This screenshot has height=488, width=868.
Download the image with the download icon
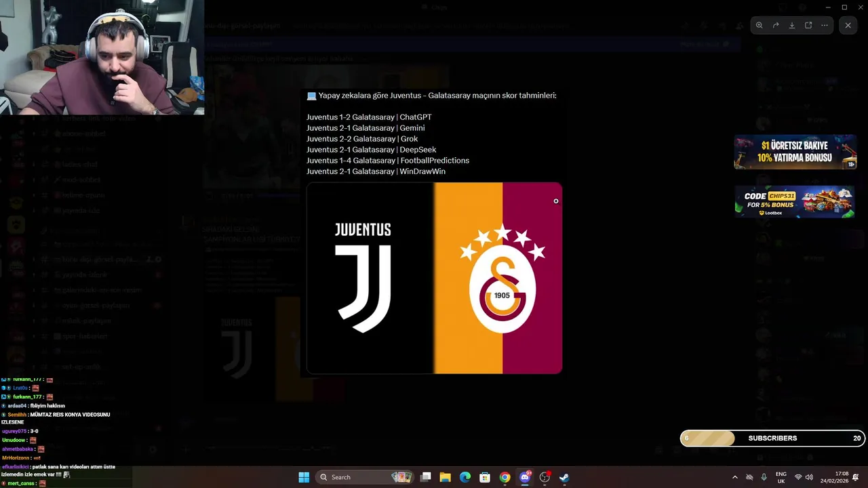coord(791,25)
